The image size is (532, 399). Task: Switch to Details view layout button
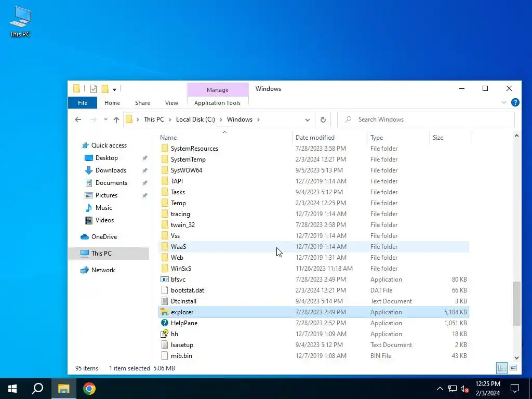pos(502,368)
